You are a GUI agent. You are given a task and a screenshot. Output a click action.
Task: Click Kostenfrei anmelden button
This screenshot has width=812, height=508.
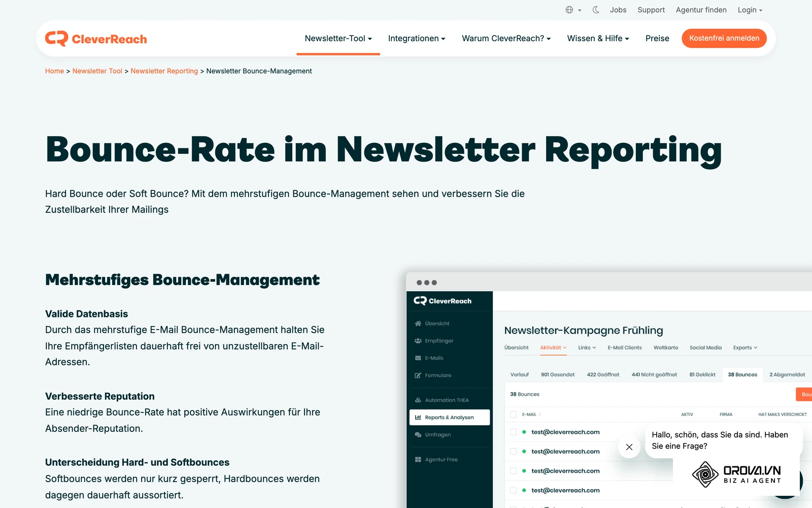(x=724, y=38)
